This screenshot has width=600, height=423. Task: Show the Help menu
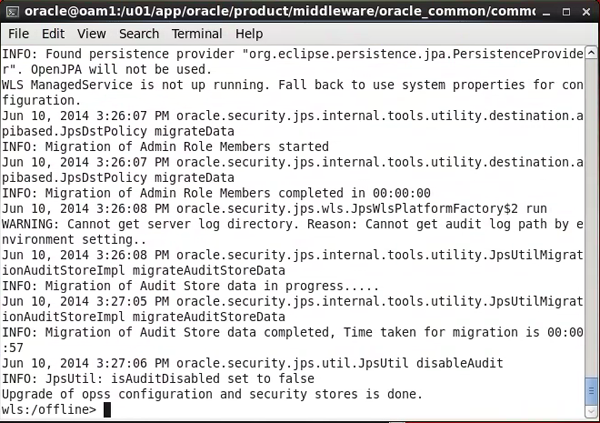249,33
